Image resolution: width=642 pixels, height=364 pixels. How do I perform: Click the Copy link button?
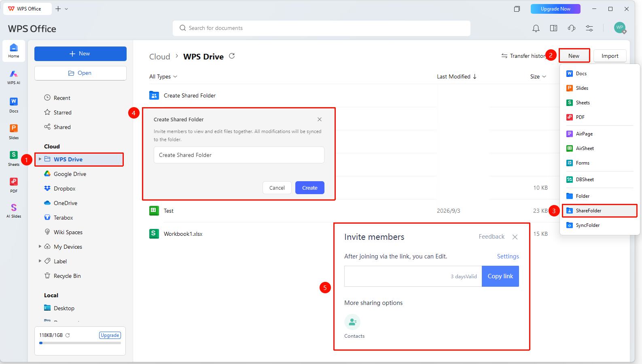pos(500,276)
